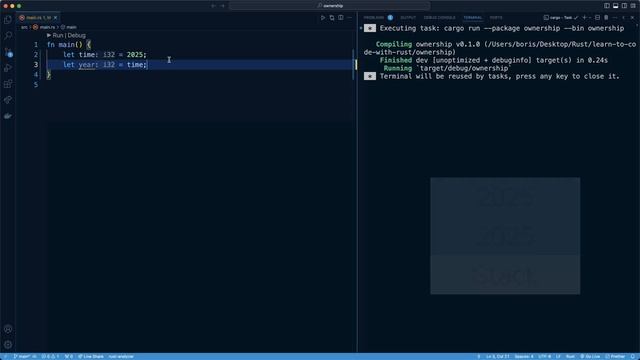
Task: Change language mode via Rust status item
Action: tap(570, 356)
